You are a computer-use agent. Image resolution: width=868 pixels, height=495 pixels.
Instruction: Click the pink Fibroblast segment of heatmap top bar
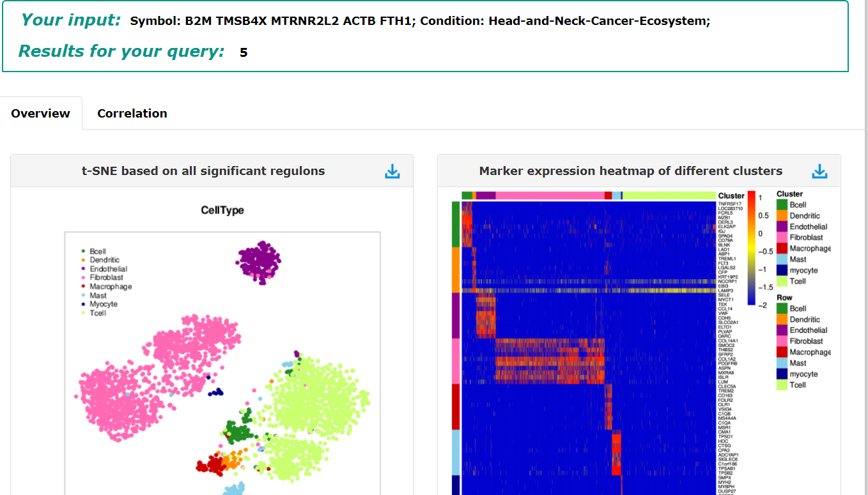pyautogui.click(x=550, y=195)
